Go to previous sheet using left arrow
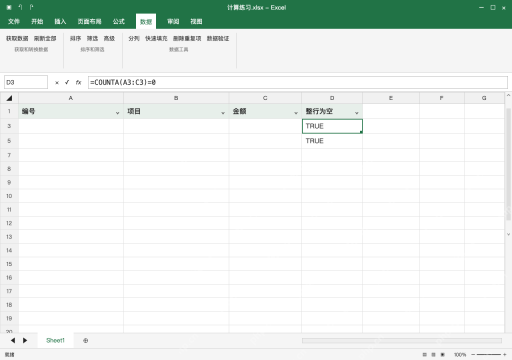 pyautogui.click(x=13, y=340)
